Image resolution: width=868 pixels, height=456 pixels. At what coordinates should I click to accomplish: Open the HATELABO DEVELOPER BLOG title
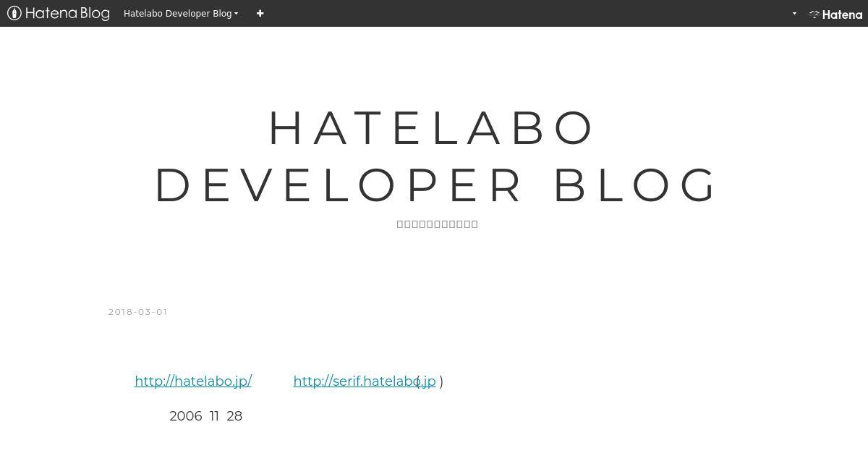(434, 156)
